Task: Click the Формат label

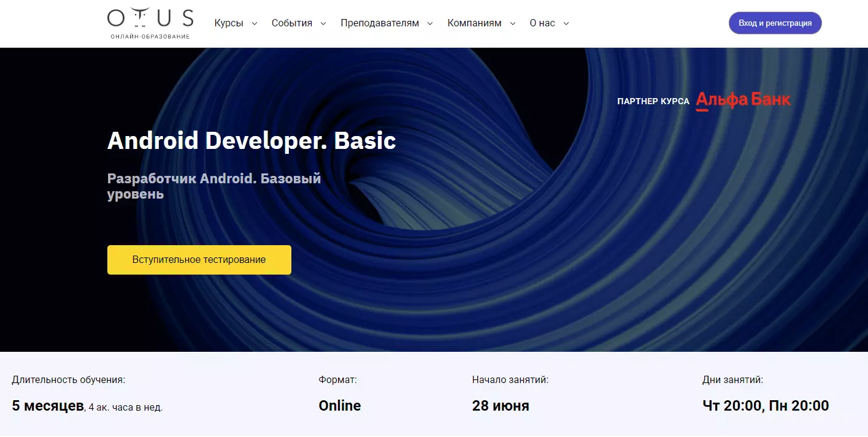Action: 337,380
